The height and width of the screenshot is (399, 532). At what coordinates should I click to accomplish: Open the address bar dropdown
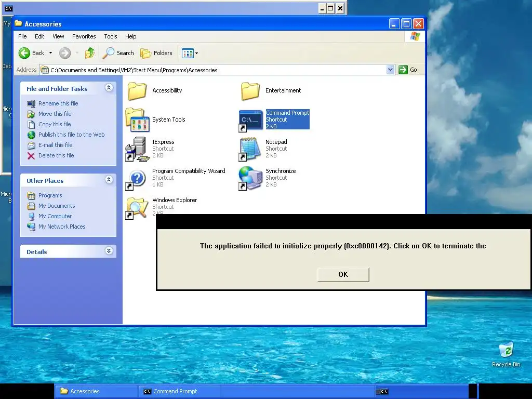coord(390,70)
